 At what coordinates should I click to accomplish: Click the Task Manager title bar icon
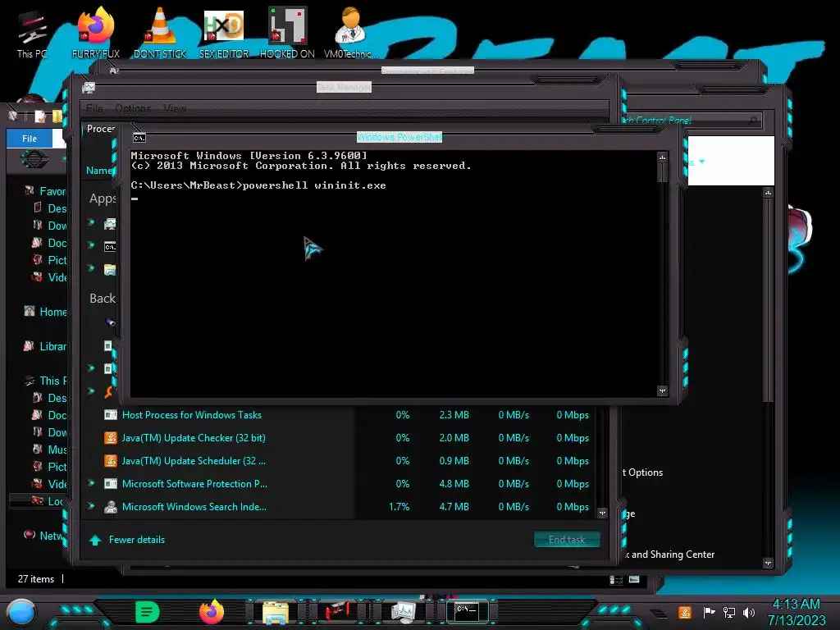pos(89,87)
